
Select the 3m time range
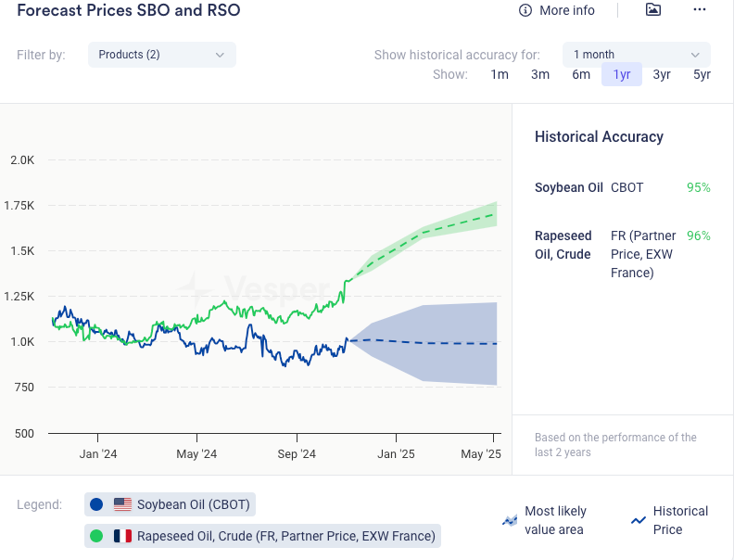pyautogui.click(x=540, y=75)
